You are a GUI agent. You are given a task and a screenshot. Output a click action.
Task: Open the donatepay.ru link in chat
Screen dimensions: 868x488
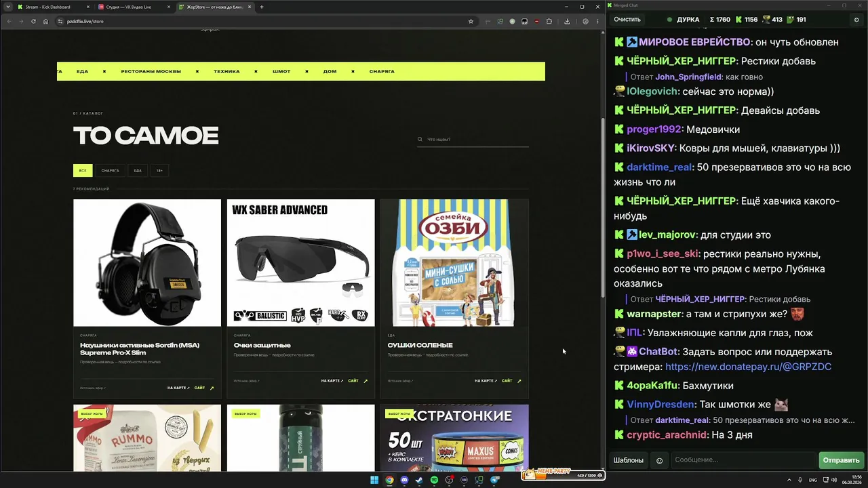coord(749,367)
